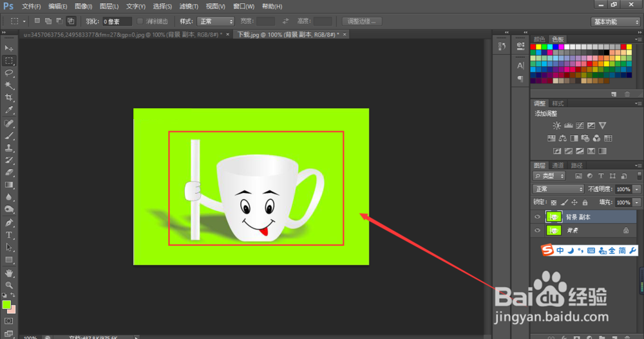The width and height of the screenshot is (644, 339).
Task: Open the Paragraph panel icon
Action: [x=520, y=78]
